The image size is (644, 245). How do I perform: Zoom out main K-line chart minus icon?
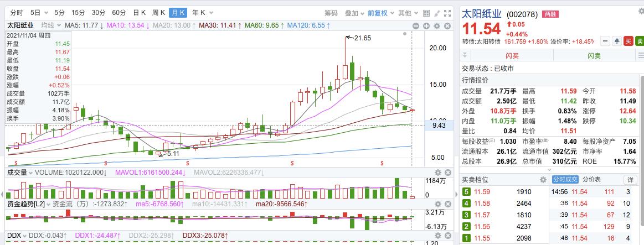coord(416,26)
